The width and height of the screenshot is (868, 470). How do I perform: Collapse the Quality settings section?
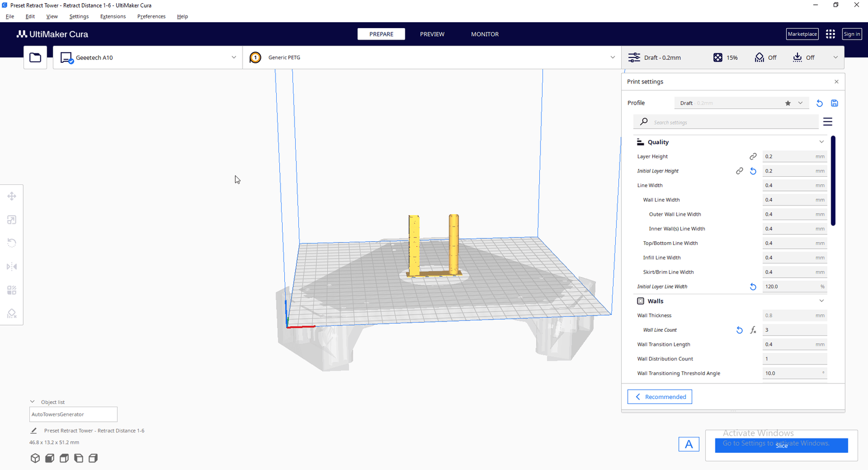[821, 142]
